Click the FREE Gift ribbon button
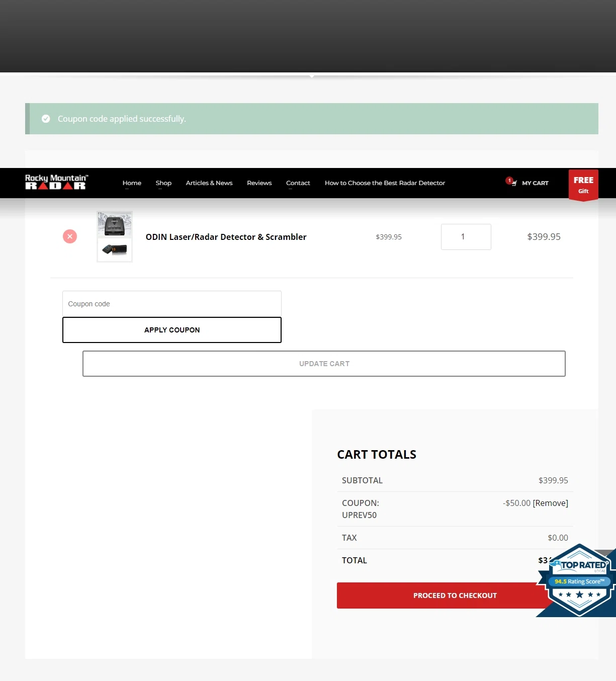 (583, 185)
